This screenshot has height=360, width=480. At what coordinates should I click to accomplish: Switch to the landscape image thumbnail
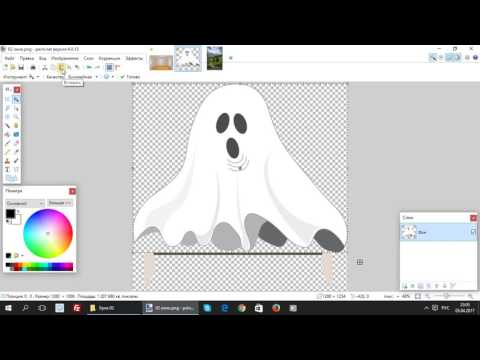tap(215, 58)
